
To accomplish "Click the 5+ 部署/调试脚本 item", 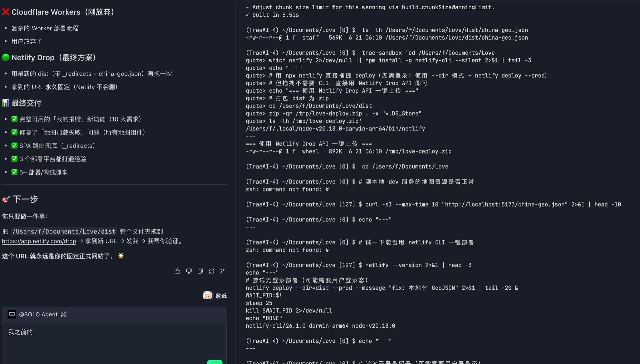I will click(x=39, y=173).
